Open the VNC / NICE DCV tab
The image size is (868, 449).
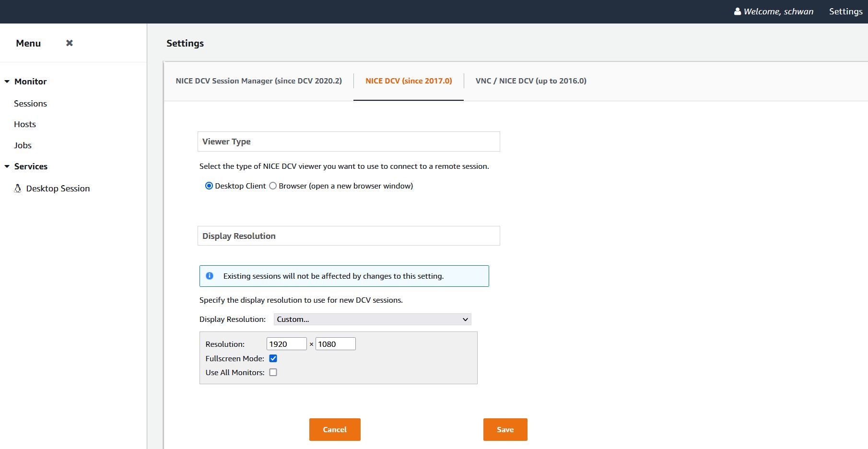(x=530, y=81)
